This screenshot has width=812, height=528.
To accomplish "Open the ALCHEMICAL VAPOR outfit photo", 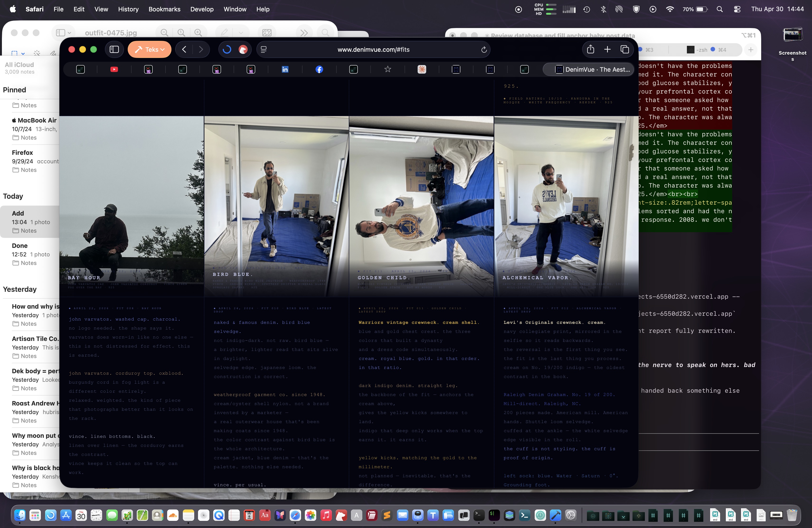I will 566,206.
